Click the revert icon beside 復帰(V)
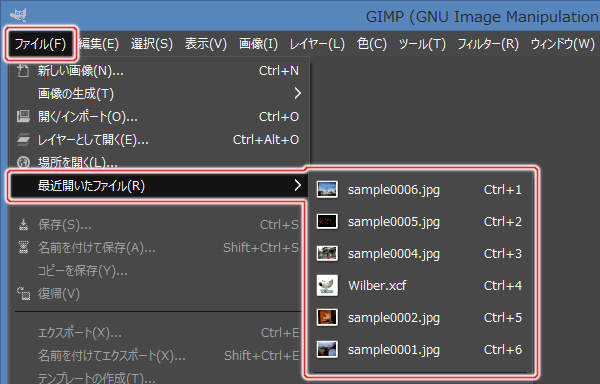600x384 pixels. (x=23, y=294)
